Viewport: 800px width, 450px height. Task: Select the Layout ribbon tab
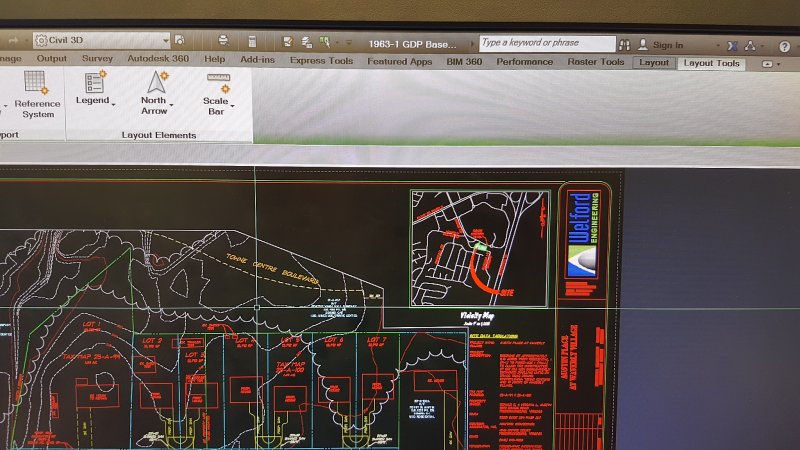[654, 62]
